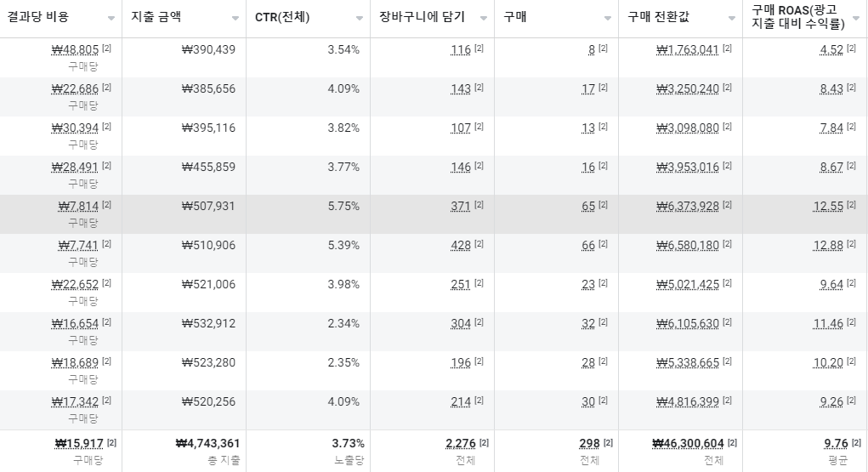Click the ₩48,805 cost per result value
This screenshot has height=472, width=868.
(x=75, y=49)
